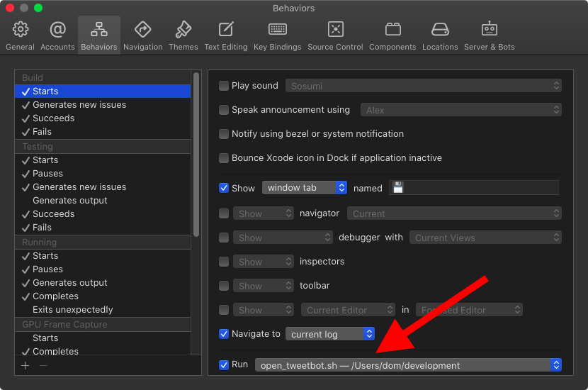Viewport: 588px width, 390px height.
Task: Open Show dropdown next to toolbar
Action: tap(264, 286)
